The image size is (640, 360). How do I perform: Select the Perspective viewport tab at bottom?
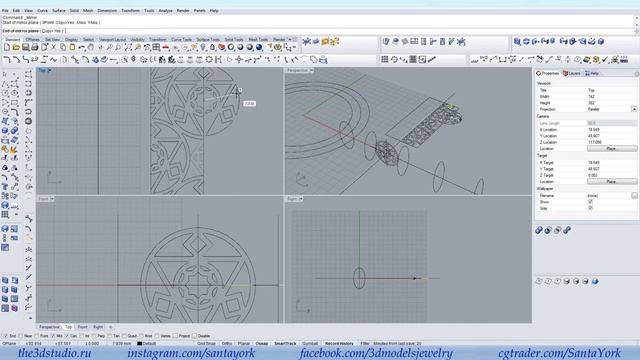click(x=49, y=327)
